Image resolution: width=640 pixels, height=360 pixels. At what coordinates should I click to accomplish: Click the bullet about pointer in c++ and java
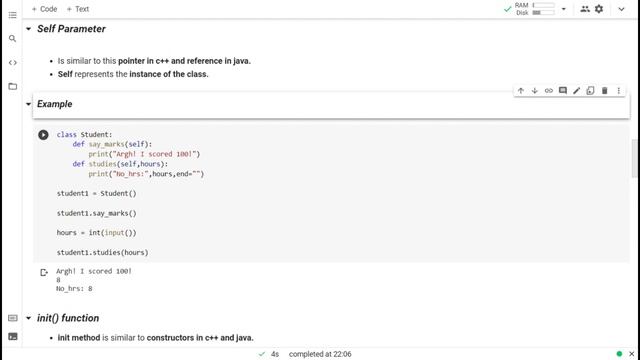pos(154,61)
